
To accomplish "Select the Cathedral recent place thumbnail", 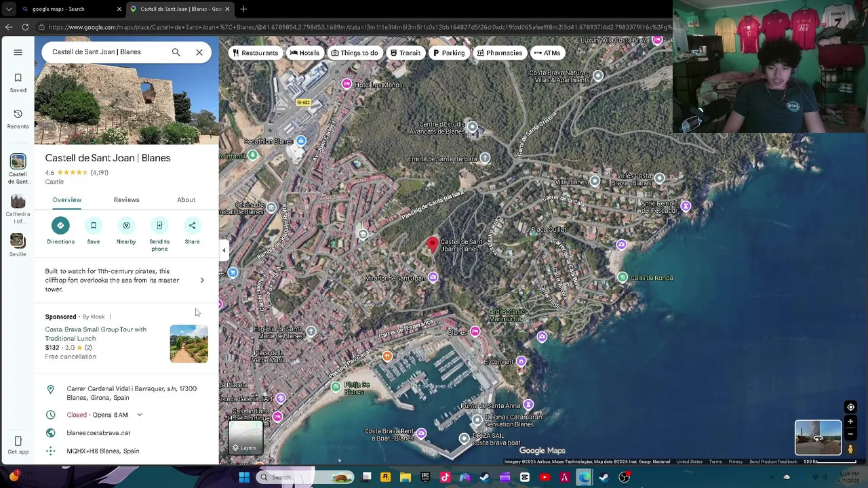I will pos(18,201).
